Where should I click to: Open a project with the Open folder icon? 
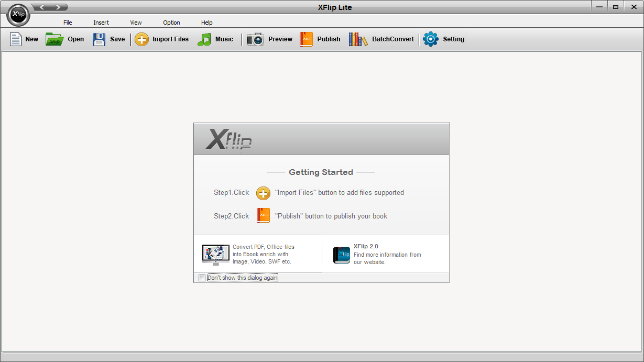coord(54,39)
